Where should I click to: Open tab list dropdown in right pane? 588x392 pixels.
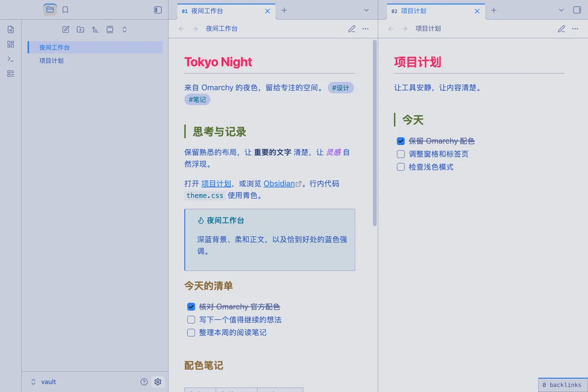(x=562, y=10)
